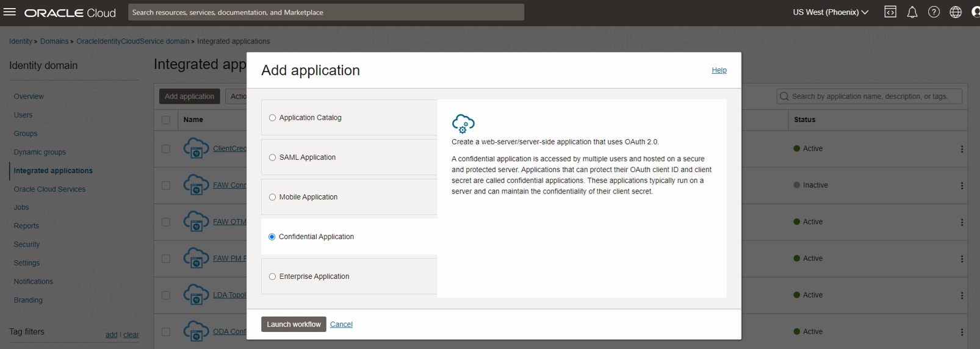This screenshot has height=349, width=980.
Task: Open the Help link in Add application dialog
Action: click(719, 70)
